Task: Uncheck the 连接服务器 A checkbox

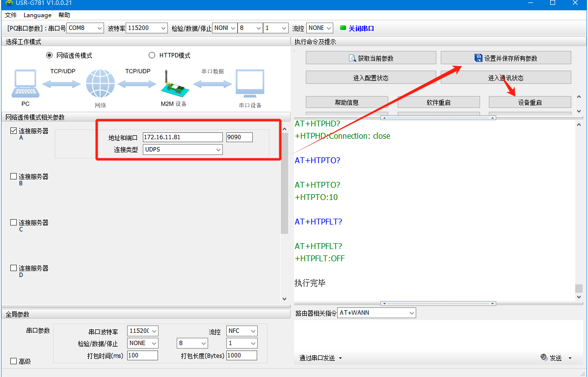Action: click(x=14, y=131)
